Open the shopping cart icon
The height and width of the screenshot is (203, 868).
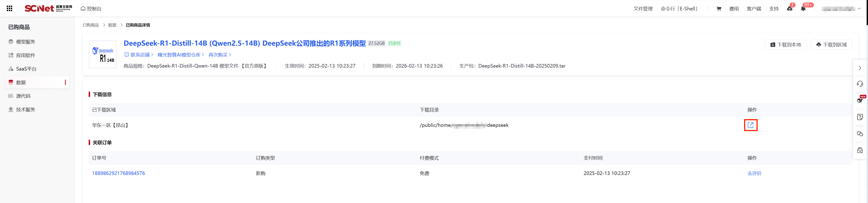pos(718,9)
